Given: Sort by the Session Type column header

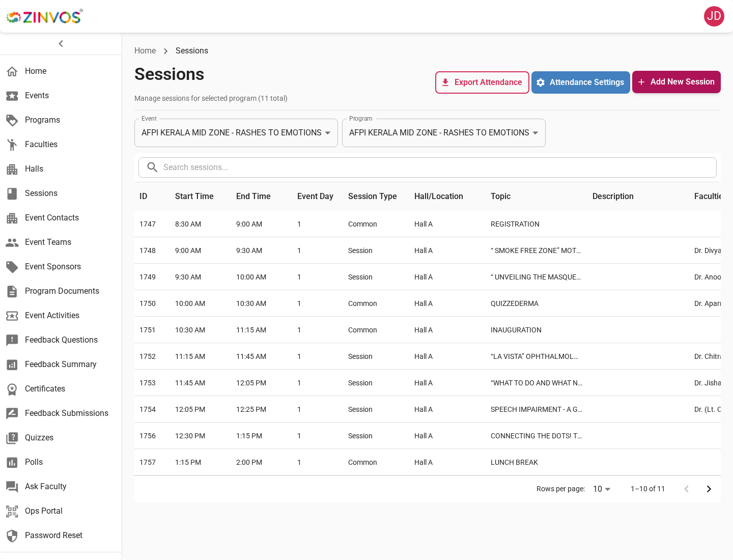Looking at the screenshot, I should click(x=373, y=197).
